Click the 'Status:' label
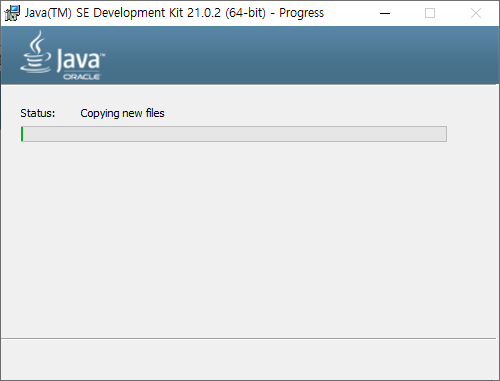 coord(38,113)
